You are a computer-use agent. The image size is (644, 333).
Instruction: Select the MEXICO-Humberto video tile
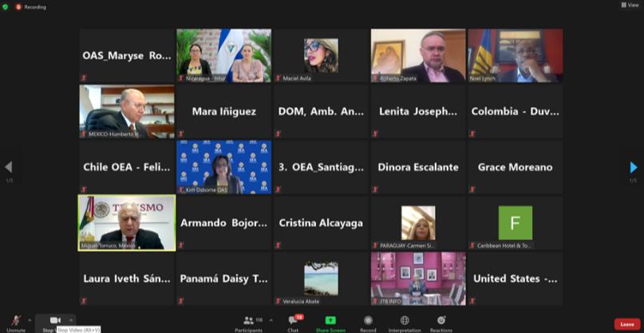click(127, 112)
